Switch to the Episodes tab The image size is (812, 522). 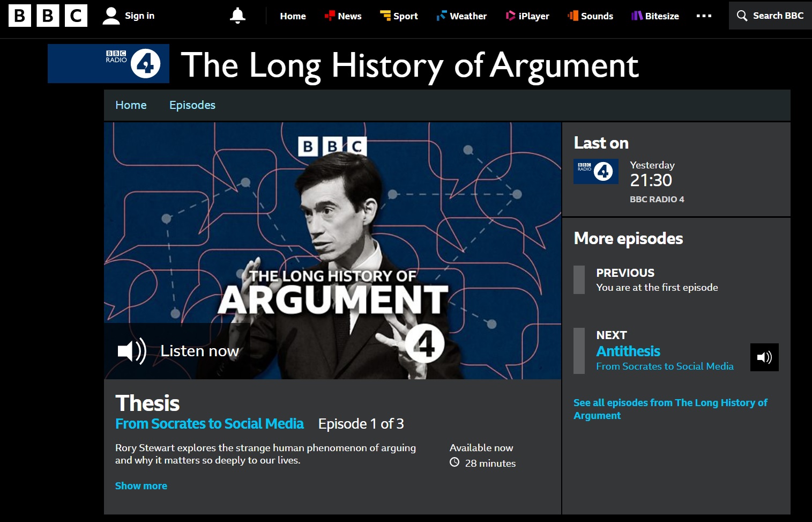pyautogui.click(x=192, y=105)
